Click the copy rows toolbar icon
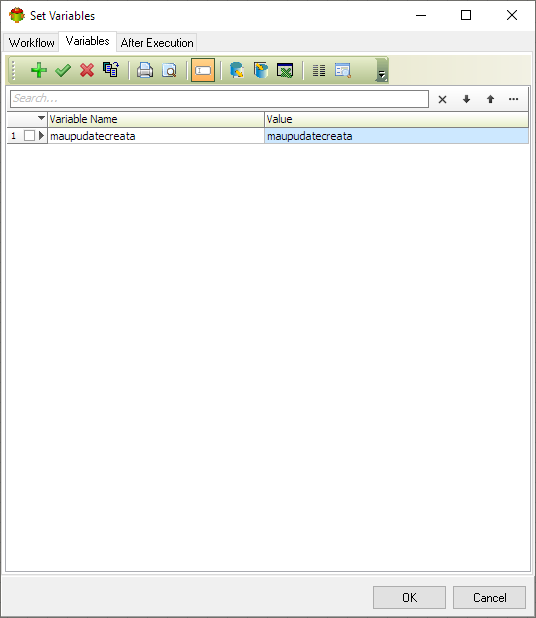The width and height of the screenshot is (536, 618). coord(111,70)
